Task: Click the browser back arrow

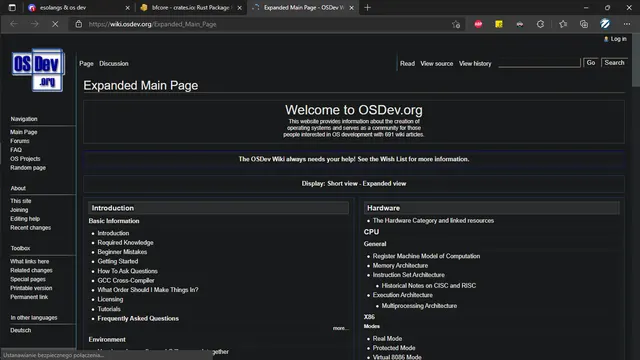Action: click(14, 24)
